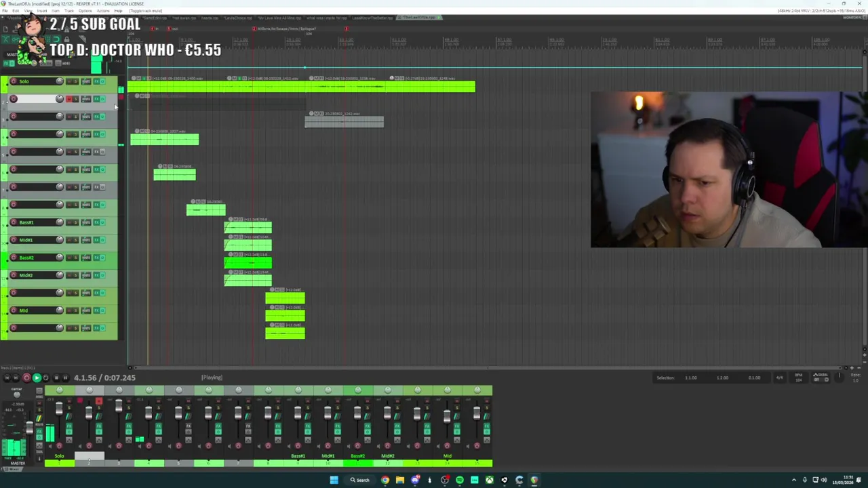The height and width of the screenshot is (488, 868).
Task: Mute the Solo track
Action: (x=68, y=81)
